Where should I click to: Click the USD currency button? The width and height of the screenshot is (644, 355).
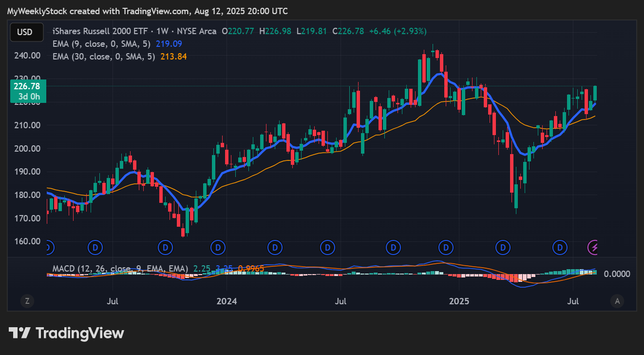(27, 32)
